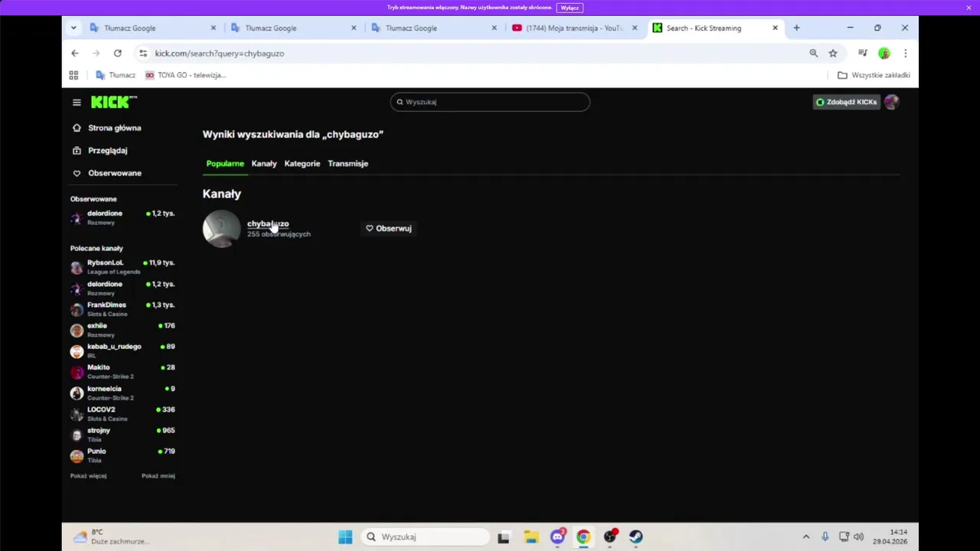The image size is (980, 551).
Task: Open the Kick user avatar menu
Action: click(x=891, y=102)
